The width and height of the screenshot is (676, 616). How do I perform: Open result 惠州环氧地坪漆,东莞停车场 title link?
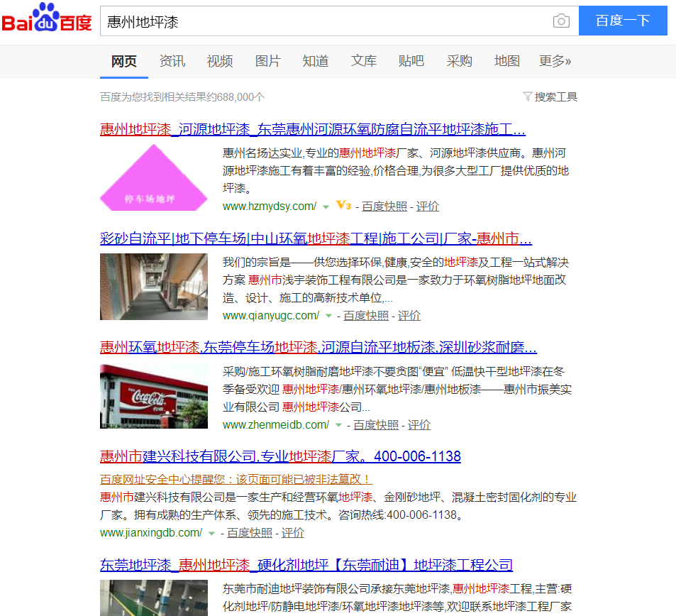point(318,347)
